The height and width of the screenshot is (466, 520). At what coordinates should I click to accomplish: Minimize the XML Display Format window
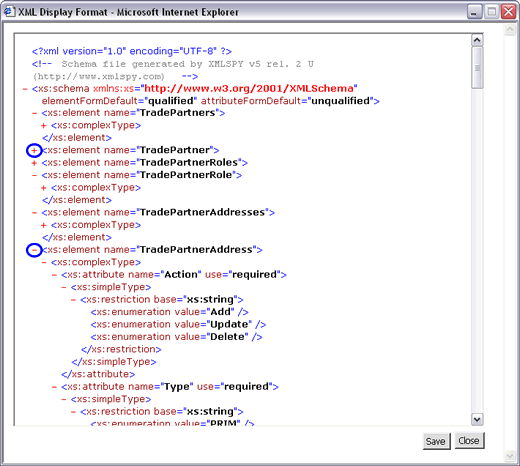point(474,12)
